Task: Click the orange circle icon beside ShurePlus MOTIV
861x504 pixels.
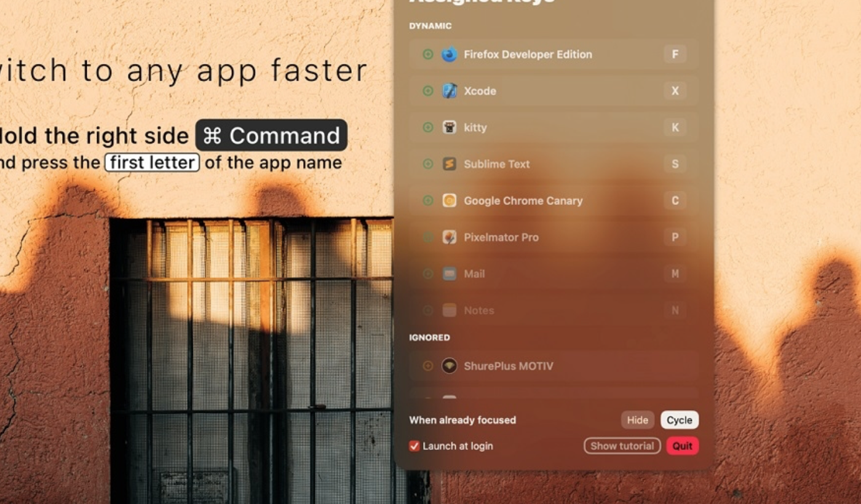Action: tap(428, 366)
